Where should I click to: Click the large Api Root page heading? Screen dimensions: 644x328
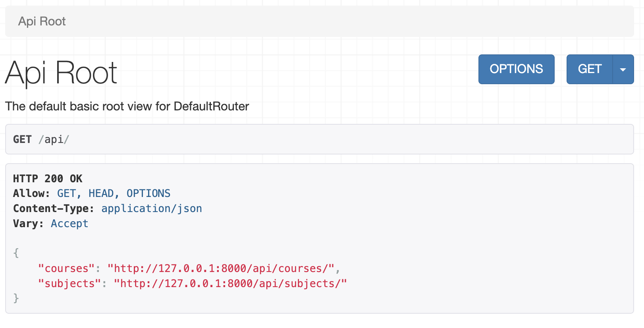[61, 73]
